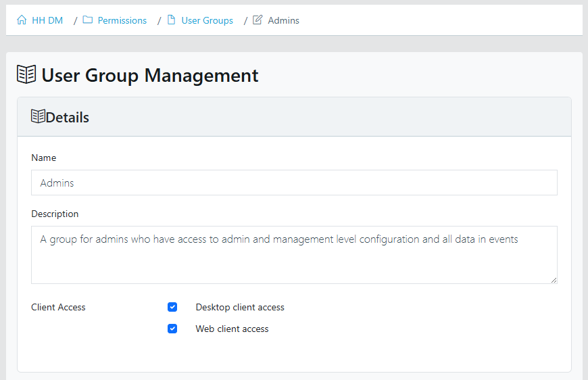
Task: Collapse the Details panel header
Action: (294, 117)
